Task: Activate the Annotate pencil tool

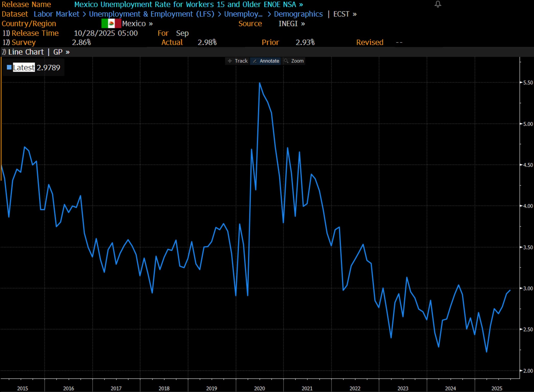Action: point(266,61)
